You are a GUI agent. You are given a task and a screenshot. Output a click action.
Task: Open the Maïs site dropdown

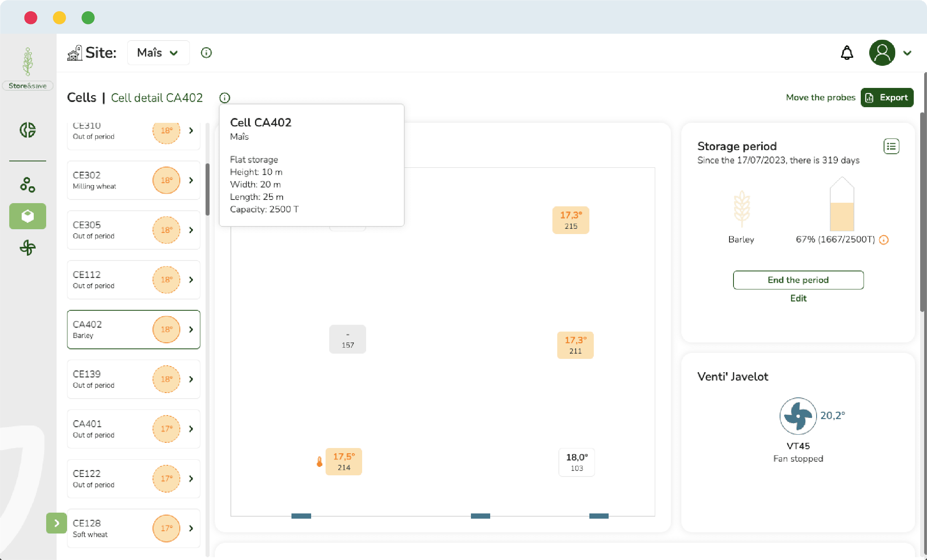158,53
